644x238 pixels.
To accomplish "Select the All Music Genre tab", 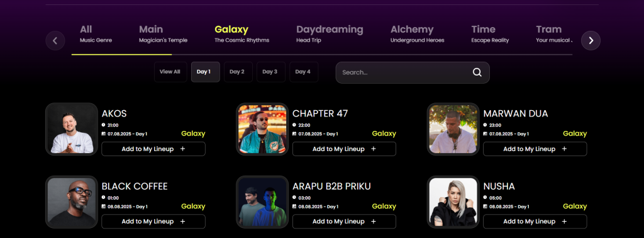I will point(96,34).
